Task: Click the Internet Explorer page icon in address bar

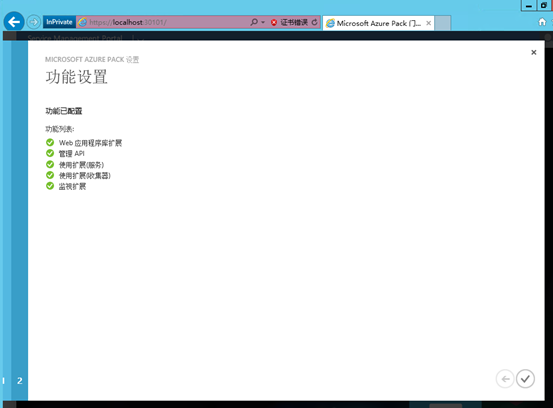Action: click(83, 22)
